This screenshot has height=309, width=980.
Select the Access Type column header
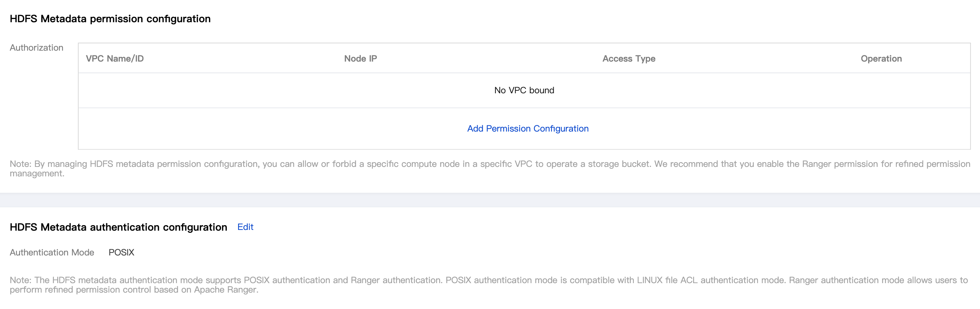click(x=628, y=59)
